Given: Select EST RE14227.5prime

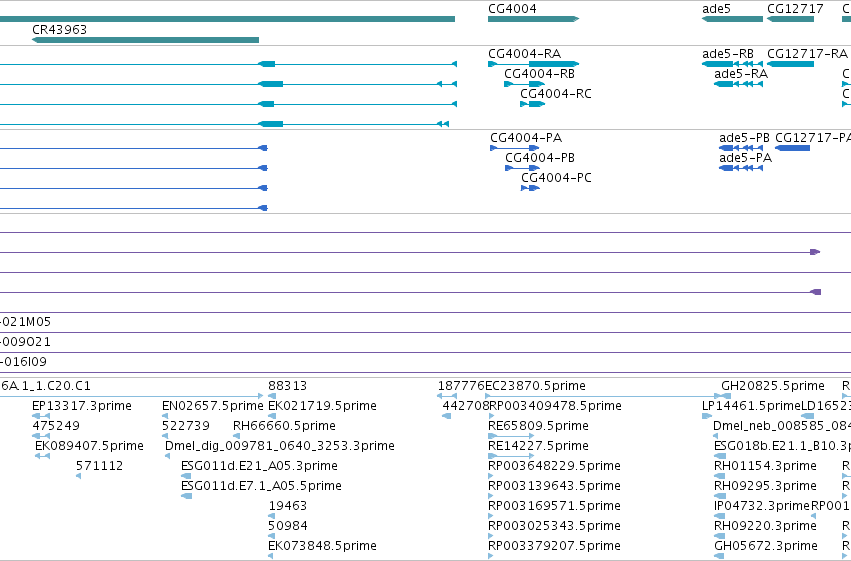Looking at the screenshot, I should (x=538, y=446).
